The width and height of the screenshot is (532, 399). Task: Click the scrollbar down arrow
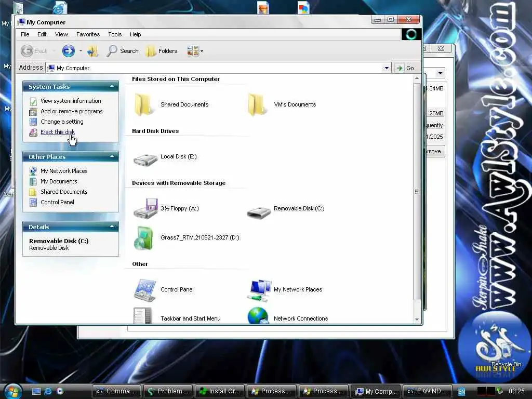(417, 320)
